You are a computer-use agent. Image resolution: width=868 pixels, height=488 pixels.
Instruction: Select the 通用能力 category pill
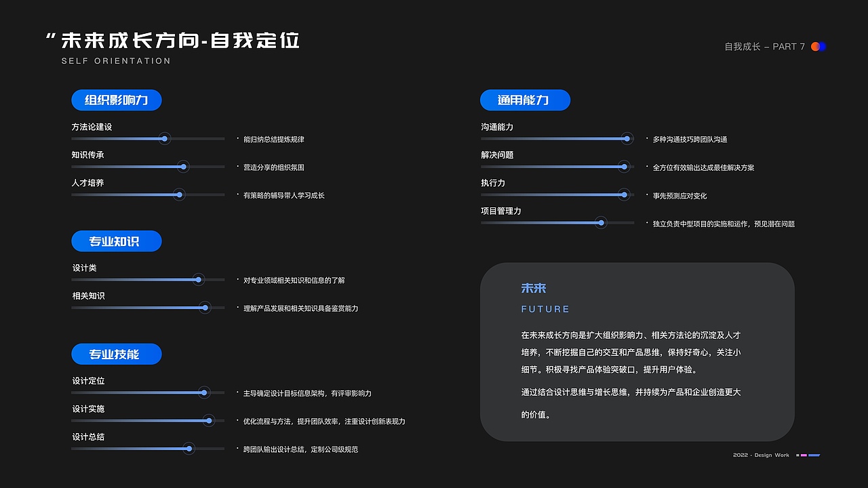pos(525,100)
